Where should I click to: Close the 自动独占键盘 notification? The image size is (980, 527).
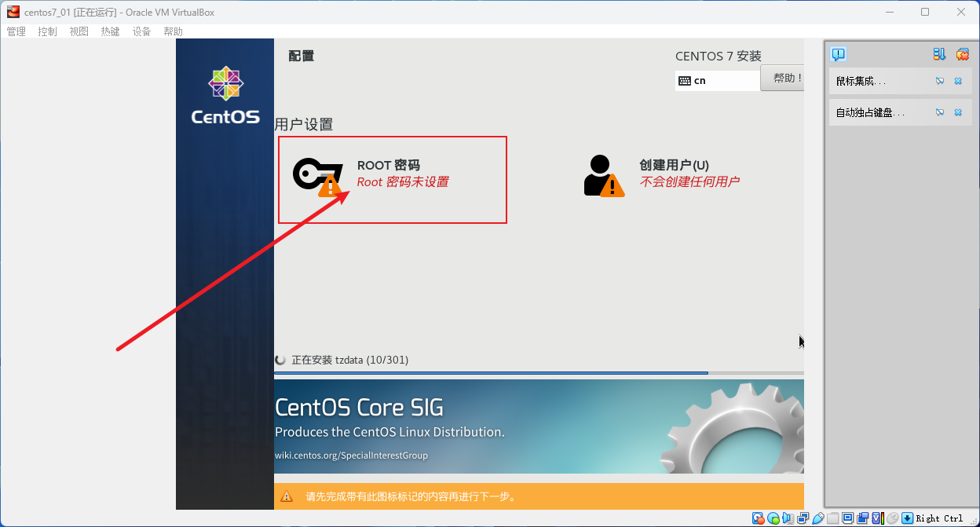tap(958, 112)
